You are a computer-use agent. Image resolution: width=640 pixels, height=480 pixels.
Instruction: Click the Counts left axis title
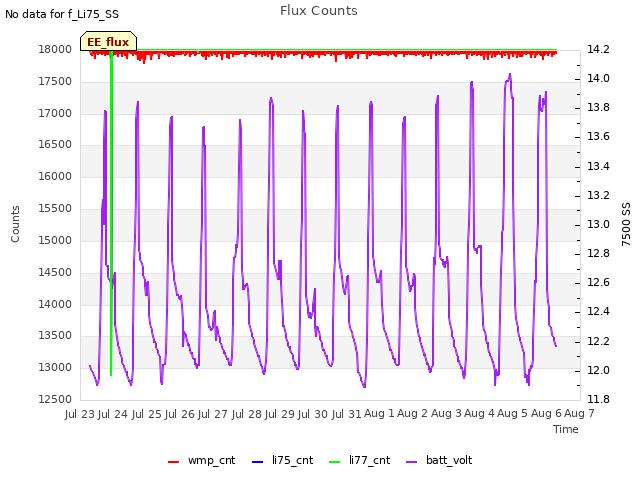15,224
